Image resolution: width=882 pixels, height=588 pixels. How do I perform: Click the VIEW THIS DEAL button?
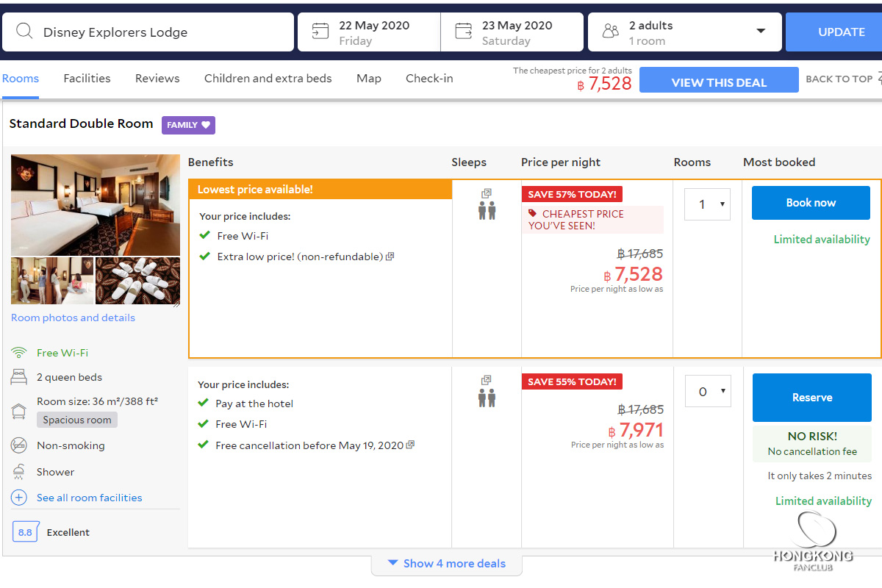click(719, 80)
